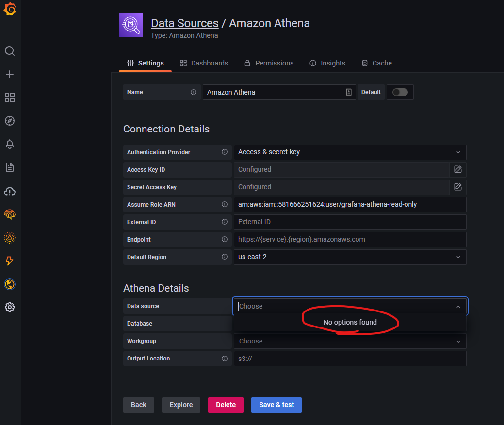
Task: Click the Save & test button
Action: [x=276, y=405]
